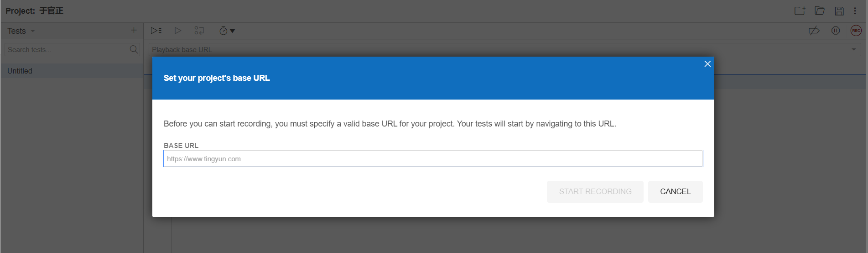Toggle pause on exceptions
This screenshot has height=253, width=868.
[836, 31]
